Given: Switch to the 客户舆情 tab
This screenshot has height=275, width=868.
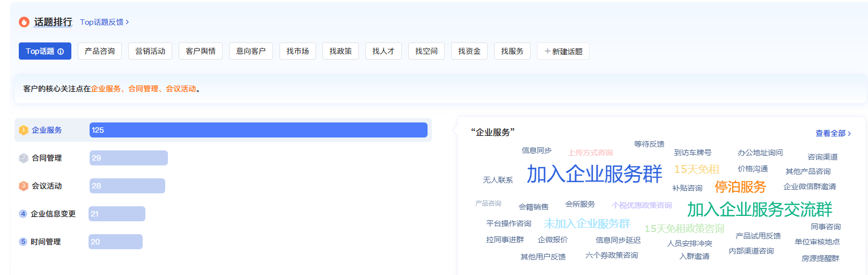Looking at the screenshot, I should tap(201, 51).
